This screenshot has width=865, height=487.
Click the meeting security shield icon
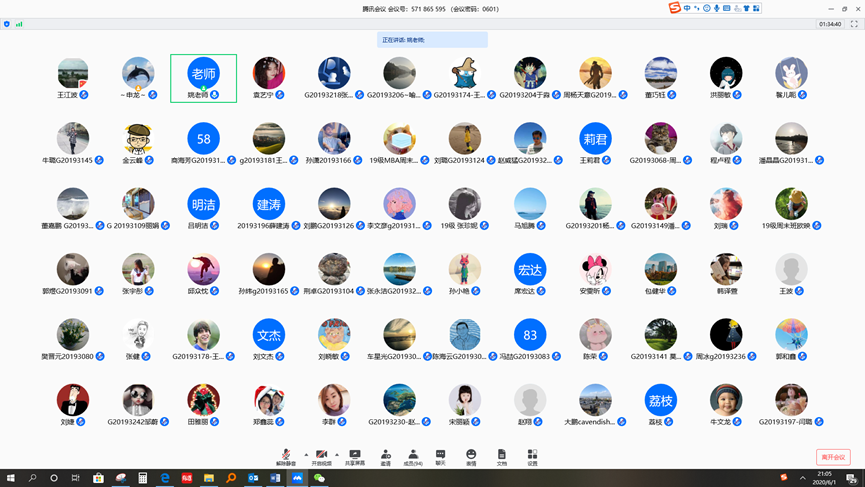point(7,24)
